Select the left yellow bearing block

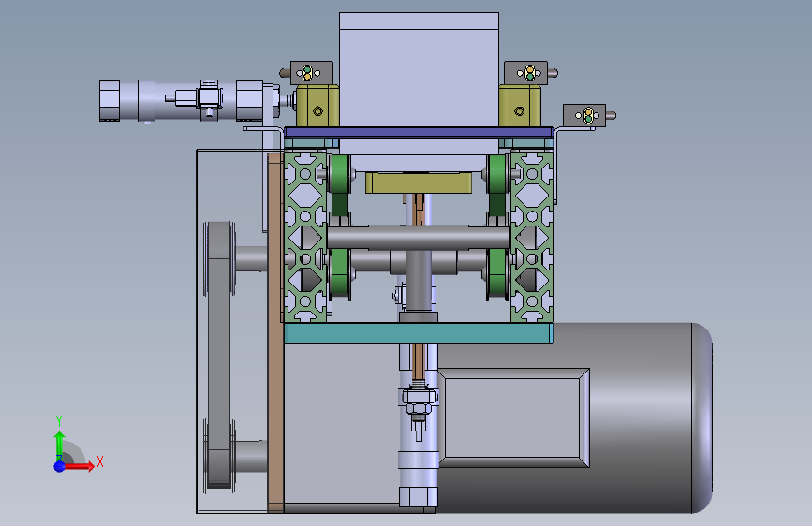pyautogui.click(x=317, y=107)
